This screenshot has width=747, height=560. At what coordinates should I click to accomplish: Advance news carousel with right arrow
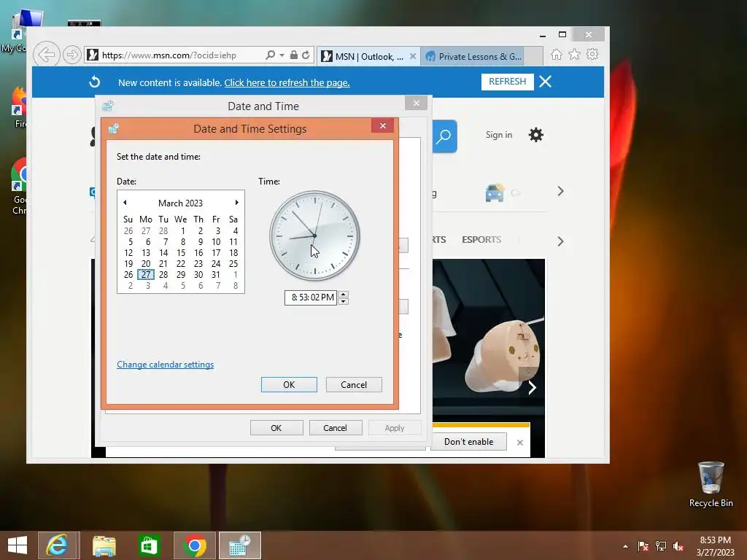(x=532, y=388)
